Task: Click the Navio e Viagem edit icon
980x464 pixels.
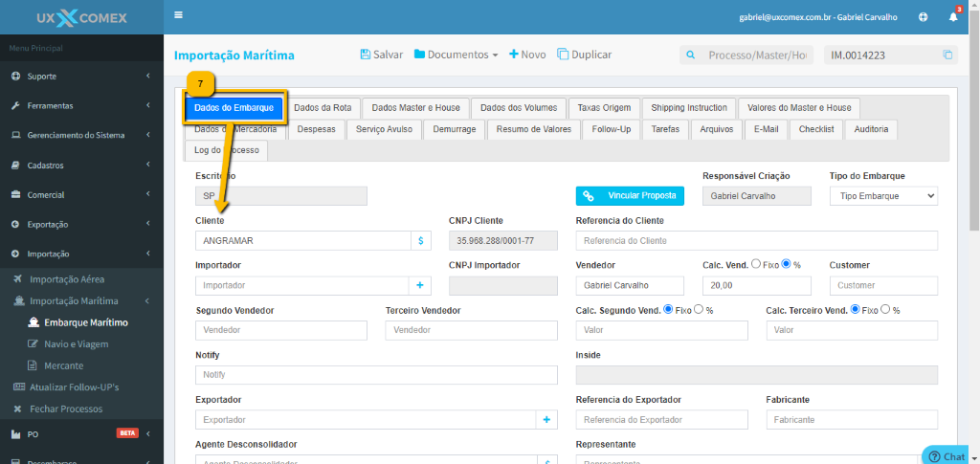Action: [33, 344]
